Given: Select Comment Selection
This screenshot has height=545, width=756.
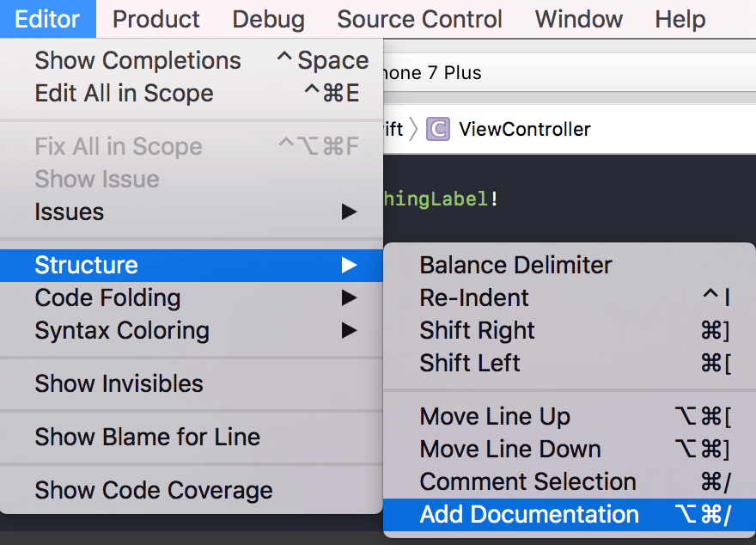Looking at the screenshot, I should pyautogui.click(x=527, y=482).
